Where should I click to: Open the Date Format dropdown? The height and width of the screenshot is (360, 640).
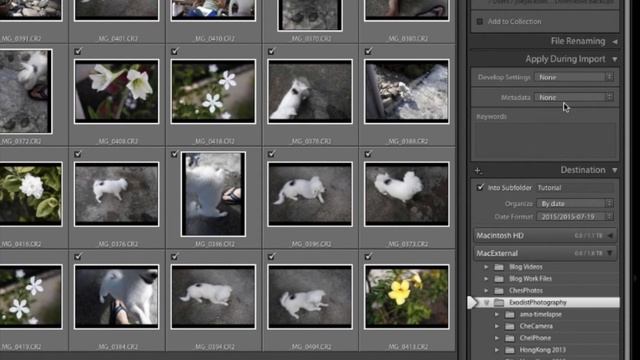click(x=576, y=217)
